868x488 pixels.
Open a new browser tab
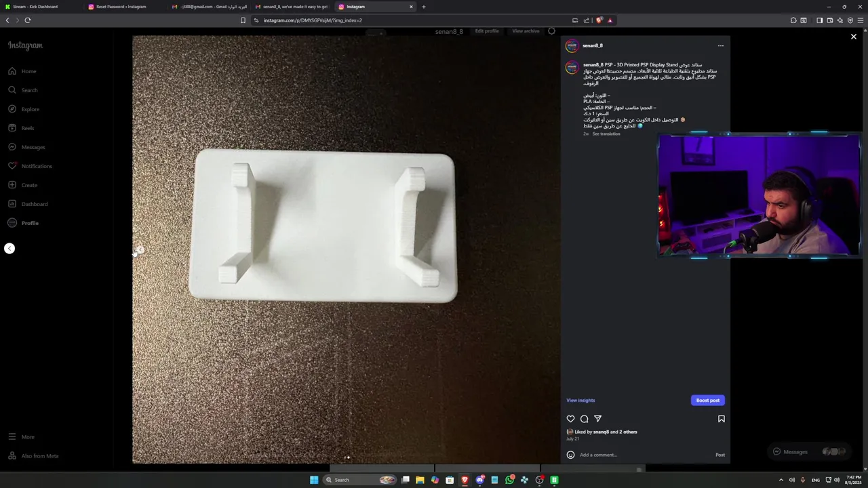(424, 7)
